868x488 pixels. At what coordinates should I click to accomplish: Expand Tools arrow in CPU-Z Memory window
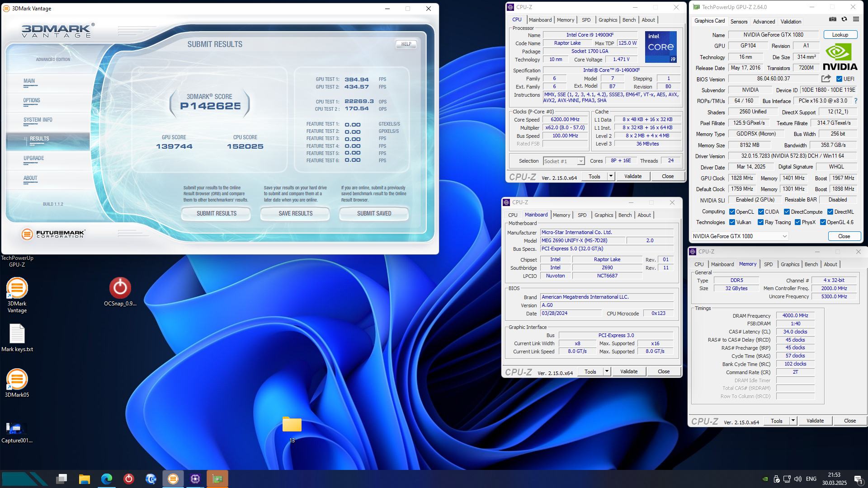[x=793, y=421]
